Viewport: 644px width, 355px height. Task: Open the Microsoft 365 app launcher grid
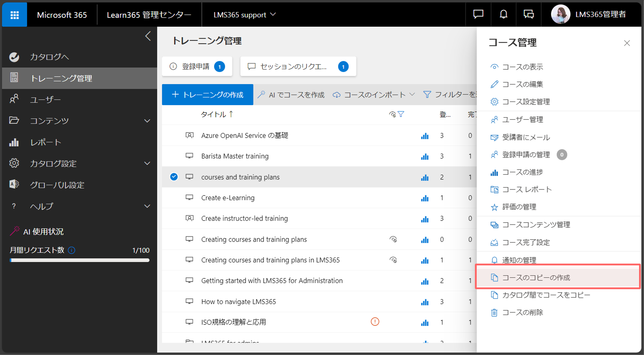(14, 15)
